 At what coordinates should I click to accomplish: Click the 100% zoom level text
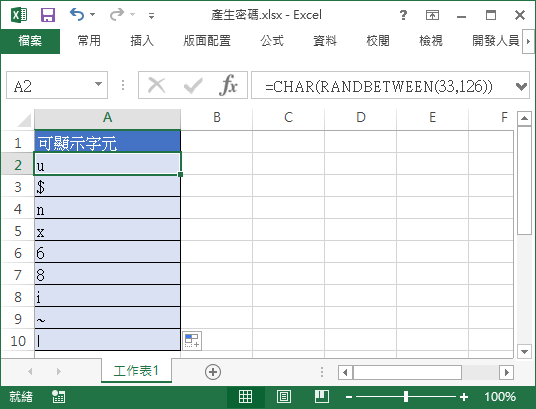click(x=500, y=397)
